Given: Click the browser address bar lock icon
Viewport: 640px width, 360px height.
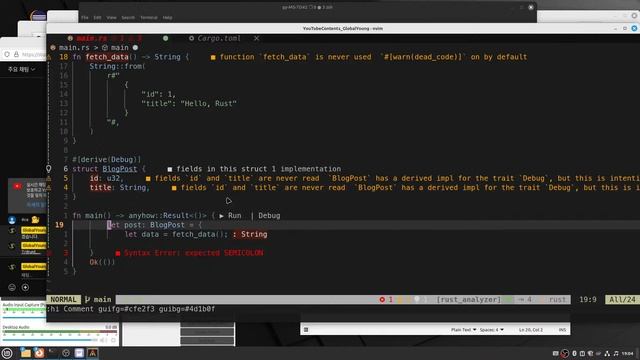Looking at the screenshot, I should (16, 54).
